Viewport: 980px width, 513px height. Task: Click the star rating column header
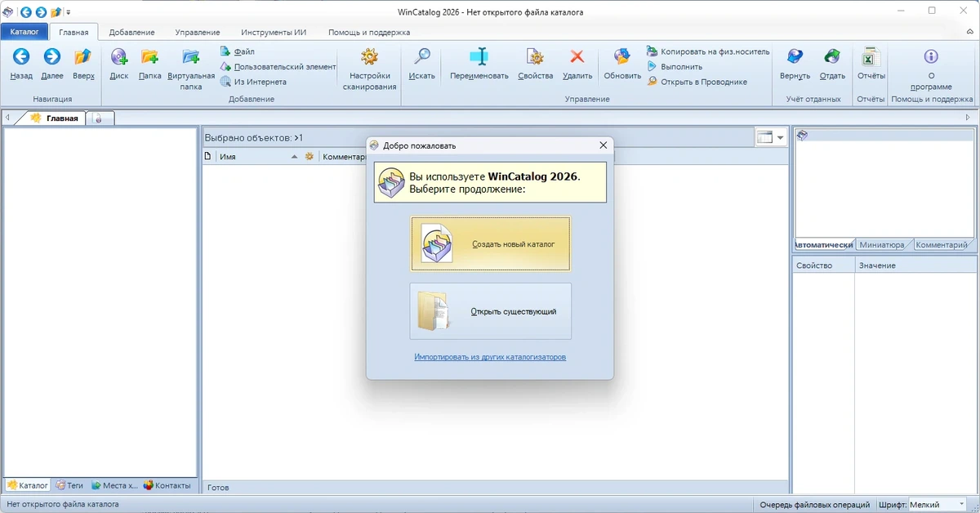[310, 156]
